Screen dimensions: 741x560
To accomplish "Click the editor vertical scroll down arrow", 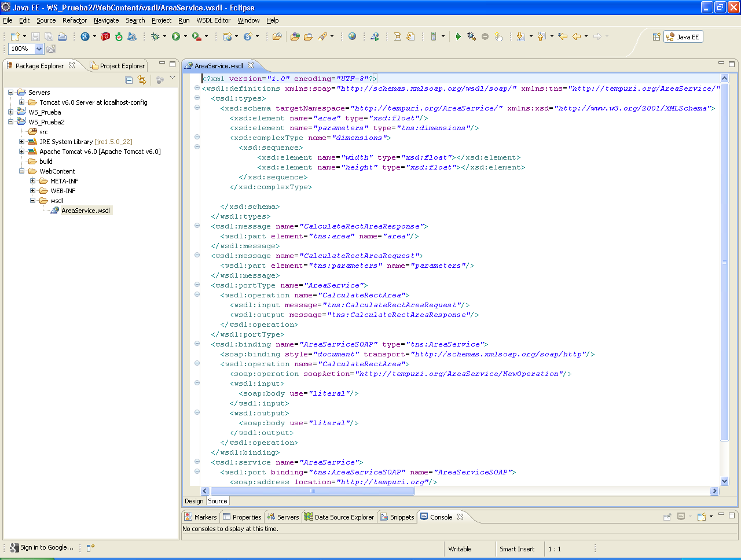I will point(724,481).
